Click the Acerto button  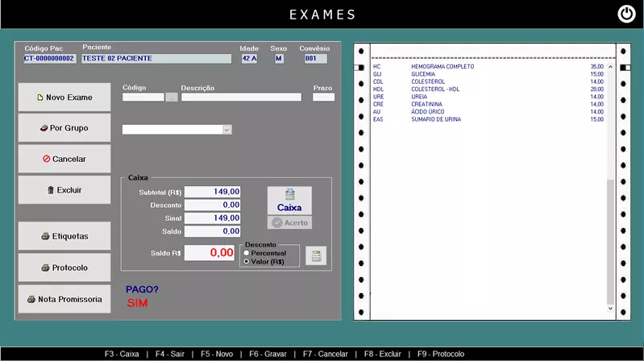pos(289,222)
